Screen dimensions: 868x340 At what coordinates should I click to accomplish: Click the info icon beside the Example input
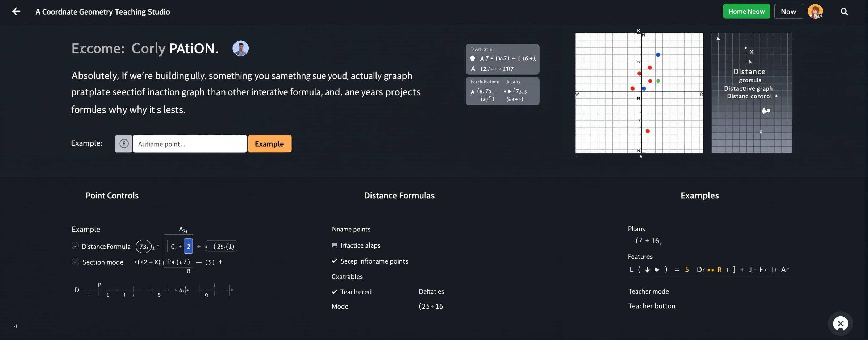(x=124, y=144)
